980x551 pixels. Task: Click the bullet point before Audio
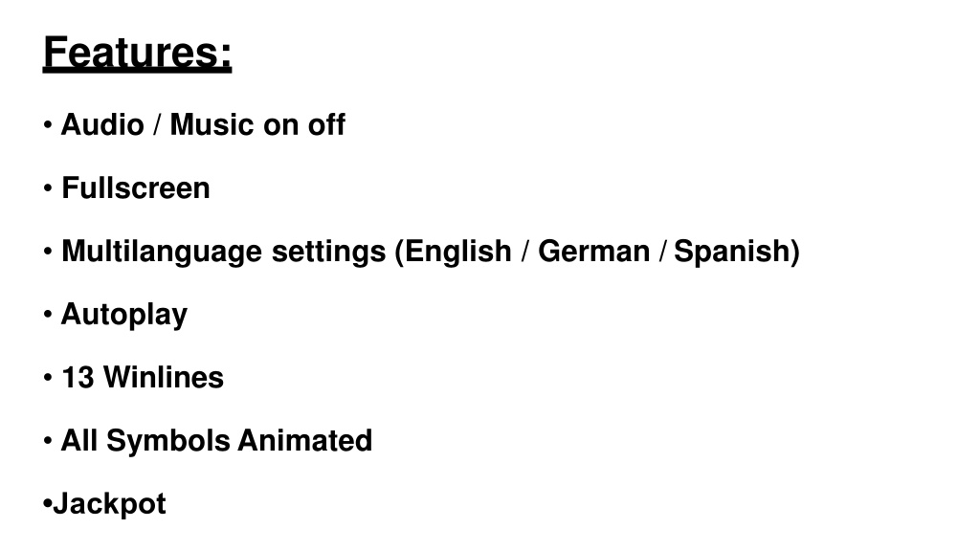click(x=48, y=125)
